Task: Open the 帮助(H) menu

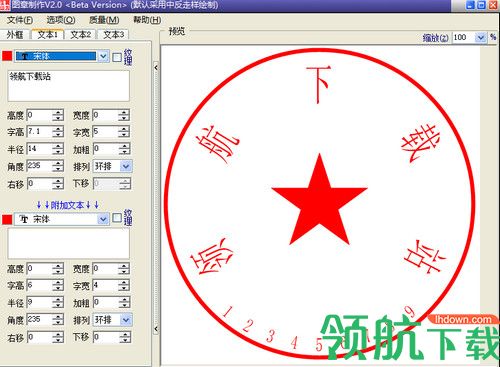Action: (x=147, y=20)
